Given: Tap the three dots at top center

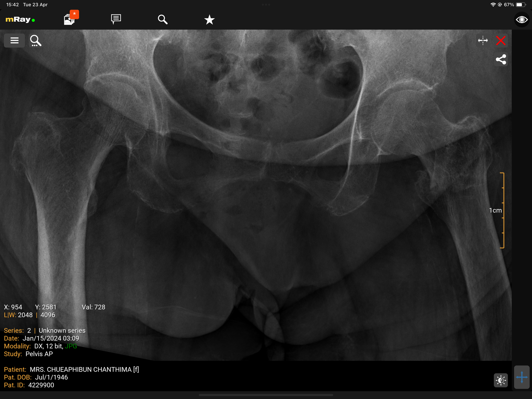Looking at the screenshot, I should (266, 4).
